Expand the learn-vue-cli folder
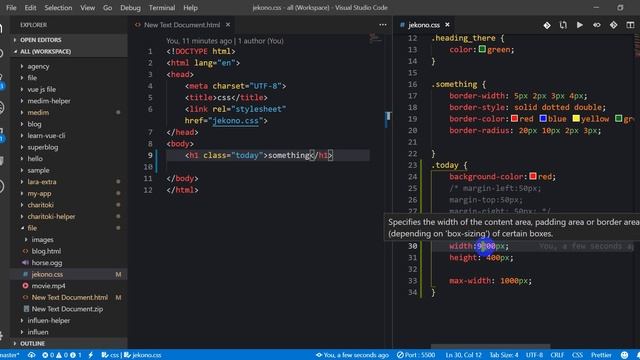Viewport: 640px width, 360px height. click(x=46, y=136)
